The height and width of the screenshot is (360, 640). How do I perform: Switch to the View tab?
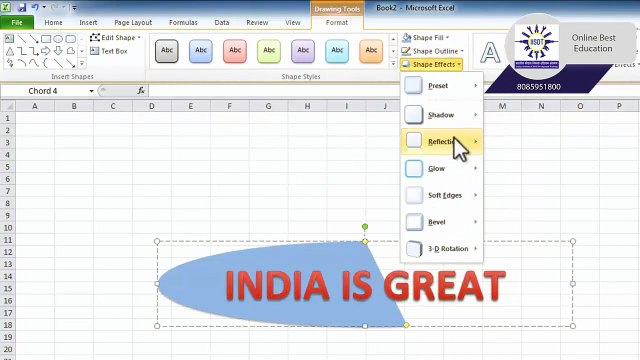[293, 22]
